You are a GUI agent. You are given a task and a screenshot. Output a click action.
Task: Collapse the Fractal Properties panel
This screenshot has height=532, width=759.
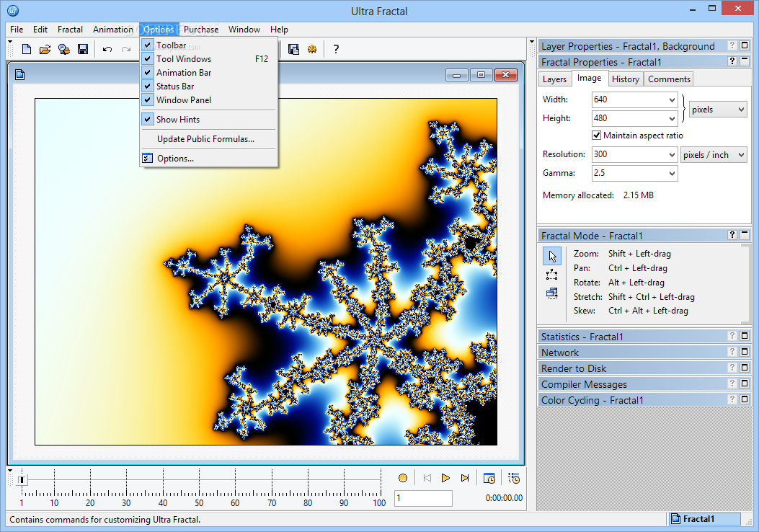point(745,61)
